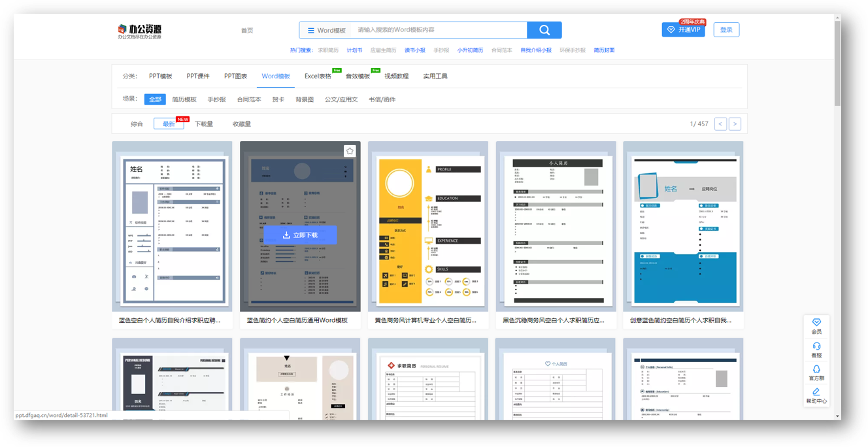Click title 黑色沉稳商务风空白个人求职简历应...
Screen dimensions: 868x447
click(x=554, y=321)
